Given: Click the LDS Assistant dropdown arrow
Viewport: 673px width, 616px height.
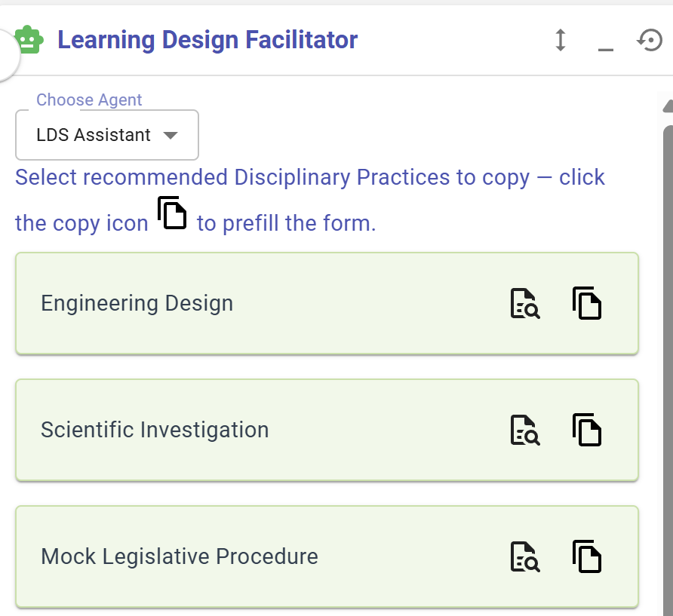Looking at the screenshot, I should (x=171, y=136).
